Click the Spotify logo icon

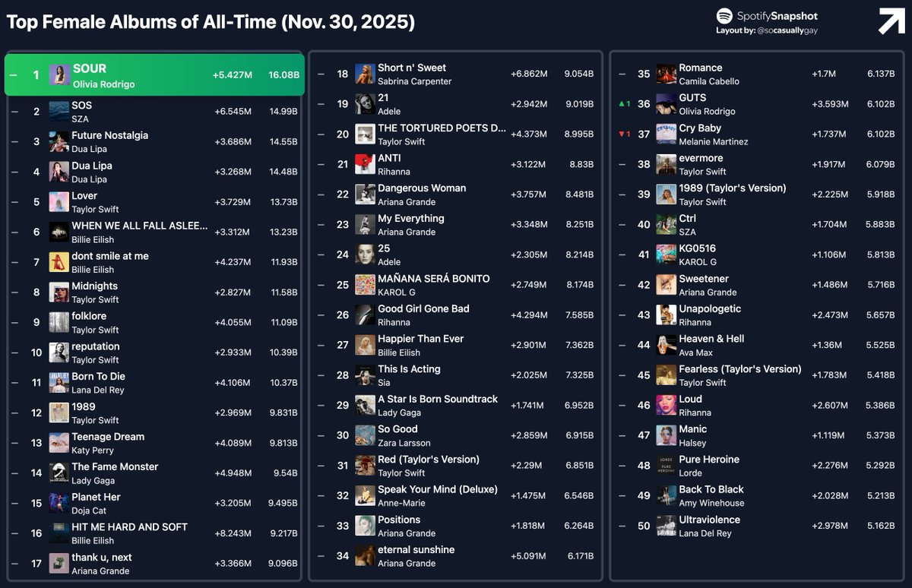click(724, 16)
